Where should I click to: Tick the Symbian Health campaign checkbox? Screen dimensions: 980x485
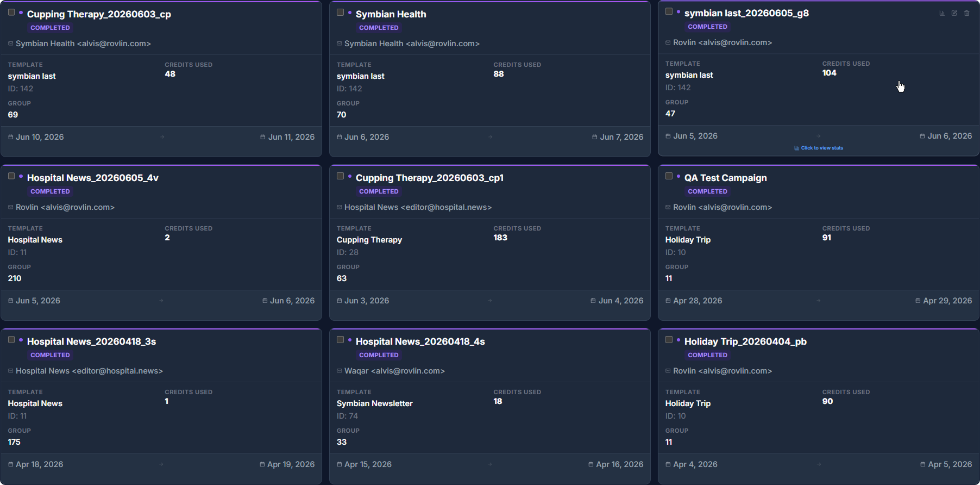pos(340,13)
